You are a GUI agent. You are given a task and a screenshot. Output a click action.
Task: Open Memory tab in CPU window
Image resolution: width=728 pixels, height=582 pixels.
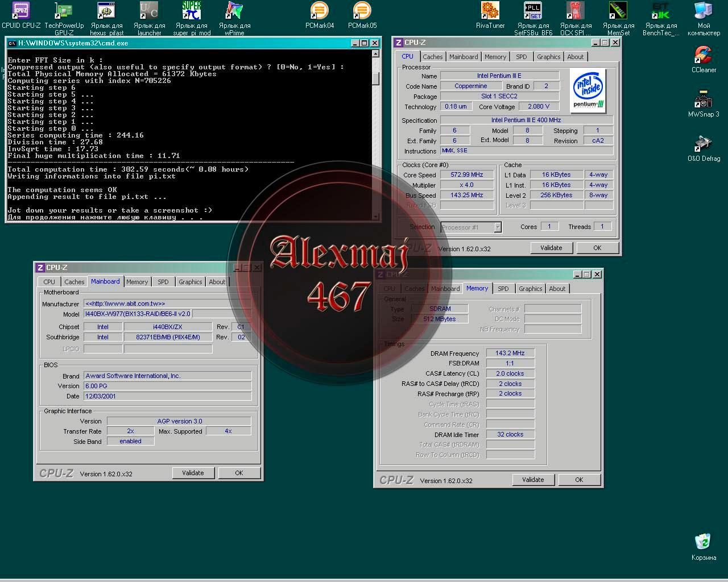(495, 57)
